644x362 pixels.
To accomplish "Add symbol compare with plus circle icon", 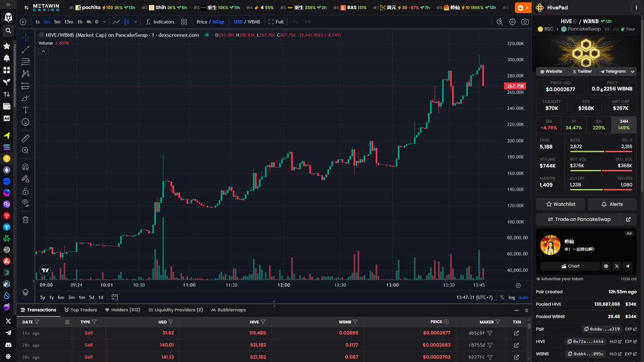I will (x=23, y=22).
